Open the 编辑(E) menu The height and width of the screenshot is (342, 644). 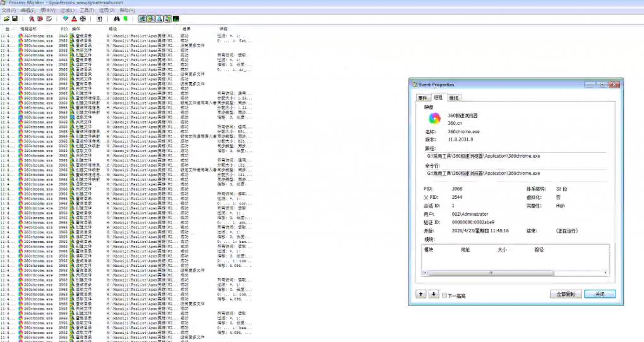(x=28, y=10)
